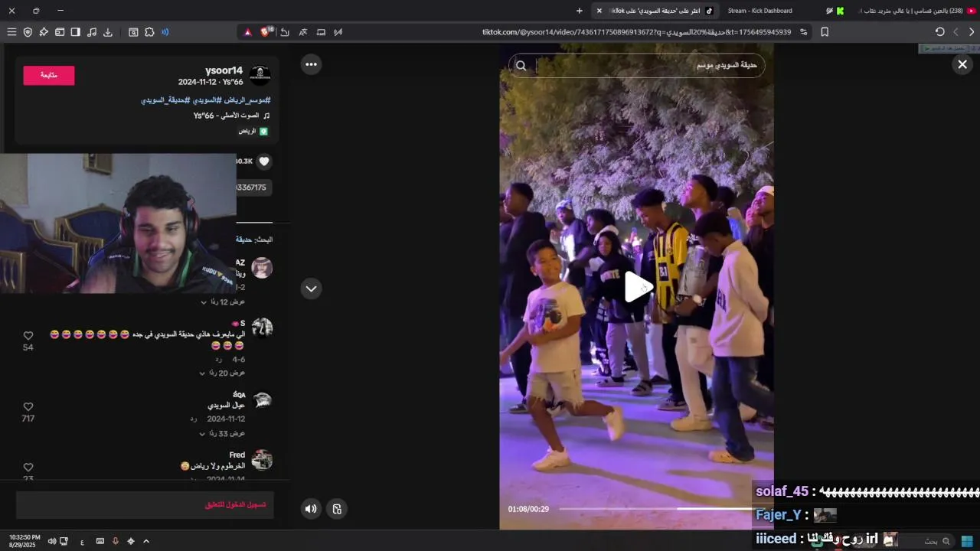Toggle the browser sidebar panel icon

tap(75, 32)
